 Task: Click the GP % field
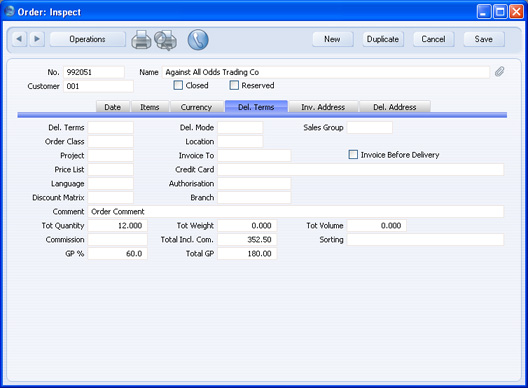118,254
